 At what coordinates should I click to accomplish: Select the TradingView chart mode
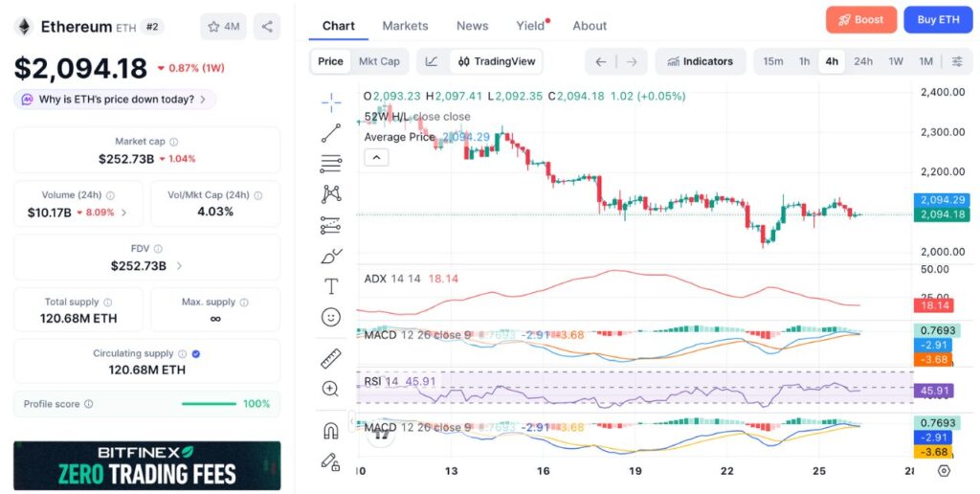[x=497, y=61]
